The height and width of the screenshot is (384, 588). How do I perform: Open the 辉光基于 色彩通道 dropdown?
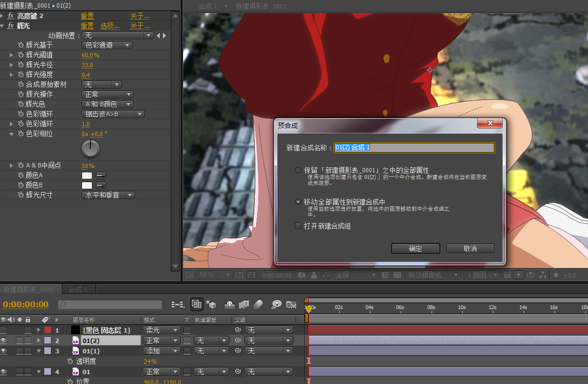[107, 45]
